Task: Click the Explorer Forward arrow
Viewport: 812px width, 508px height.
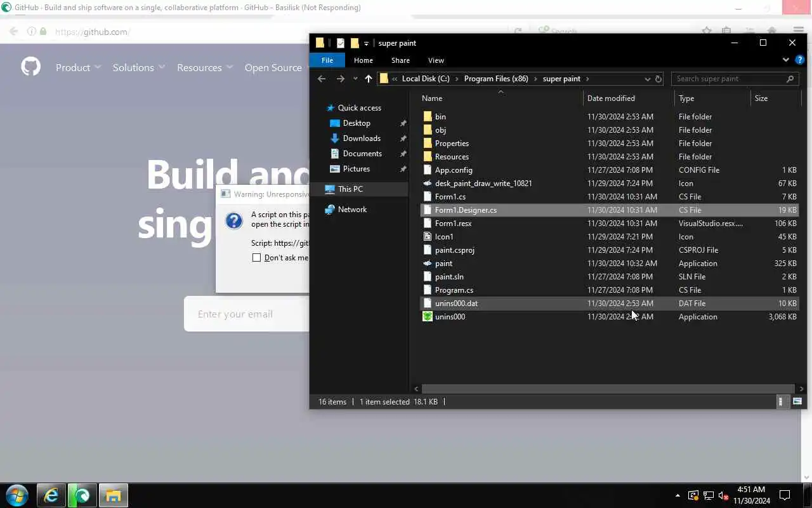Action: [x=341, y=79]
